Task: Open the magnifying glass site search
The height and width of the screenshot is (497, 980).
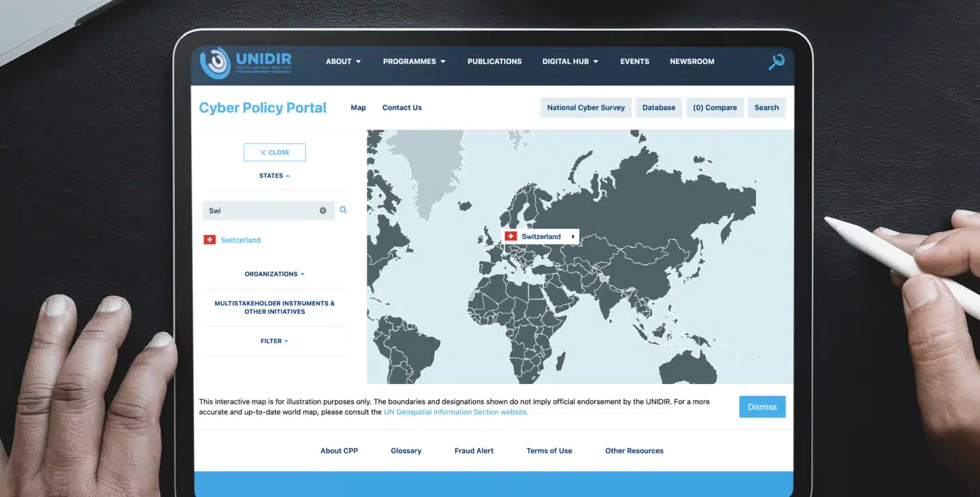Action: 776,62
